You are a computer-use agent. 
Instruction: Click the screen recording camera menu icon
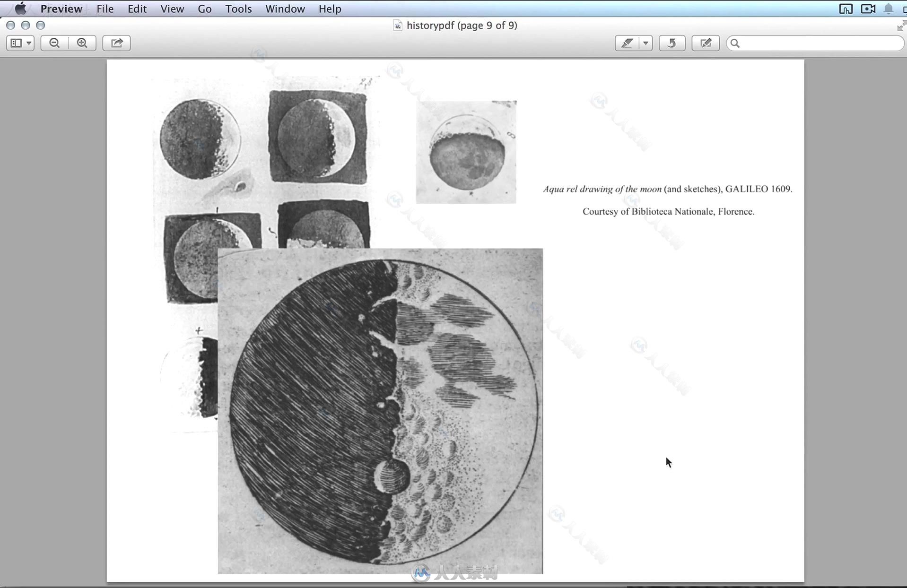click(x=868, y=9)
